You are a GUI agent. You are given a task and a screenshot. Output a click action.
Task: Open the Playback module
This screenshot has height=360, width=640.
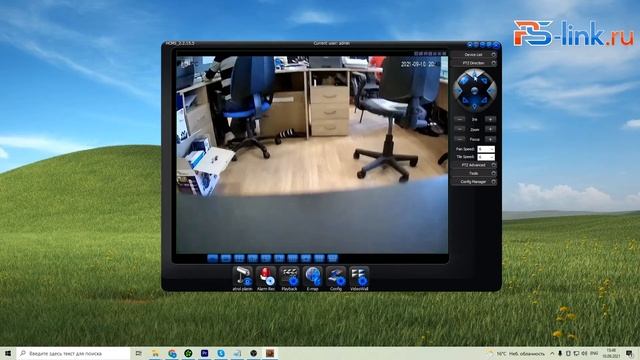pyautogui.click(x=289, y=278)
